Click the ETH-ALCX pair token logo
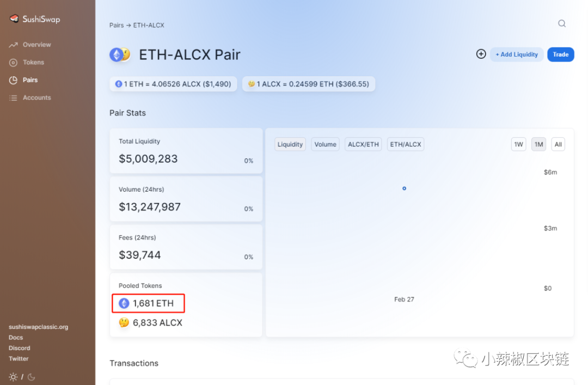This screenshot has height=385, width=588. pyautogui.click(x=120, y=55)
